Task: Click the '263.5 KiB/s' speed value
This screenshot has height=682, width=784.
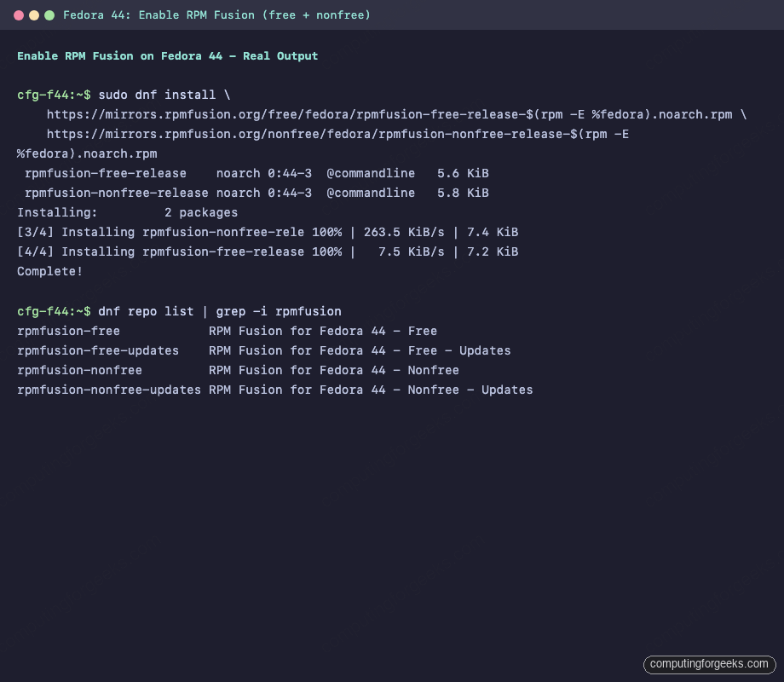Action: 403,232
